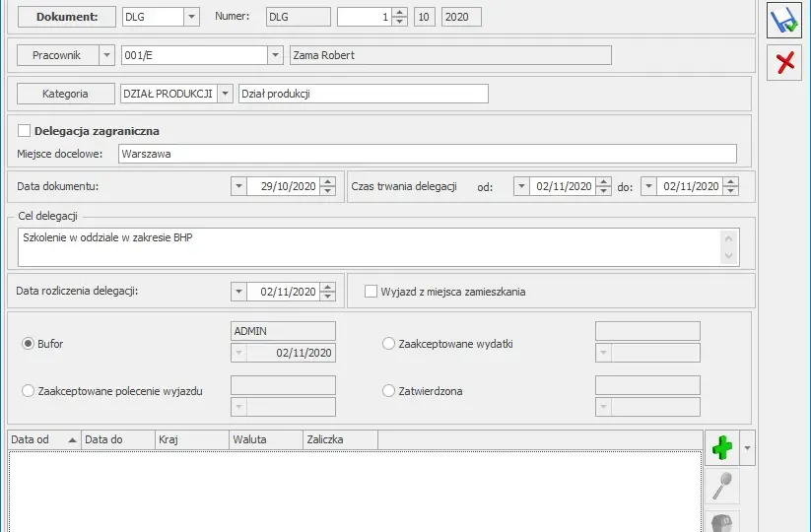The width and height of the screenshot is (811, 532).
Task: Decrease the document number with down arrow
Action: point(399,22)
